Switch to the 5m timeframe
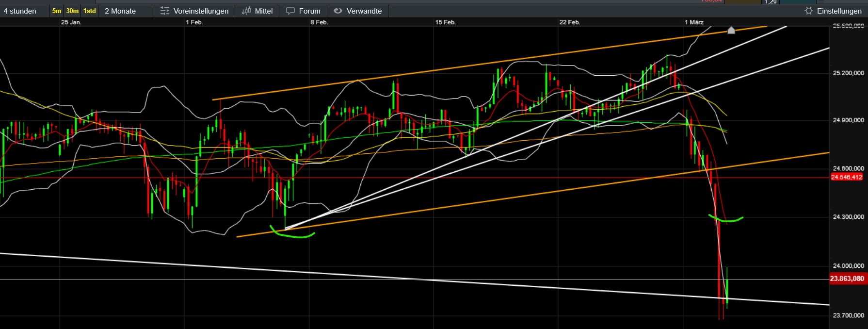868x329 pixels. (x=57, y=11)
